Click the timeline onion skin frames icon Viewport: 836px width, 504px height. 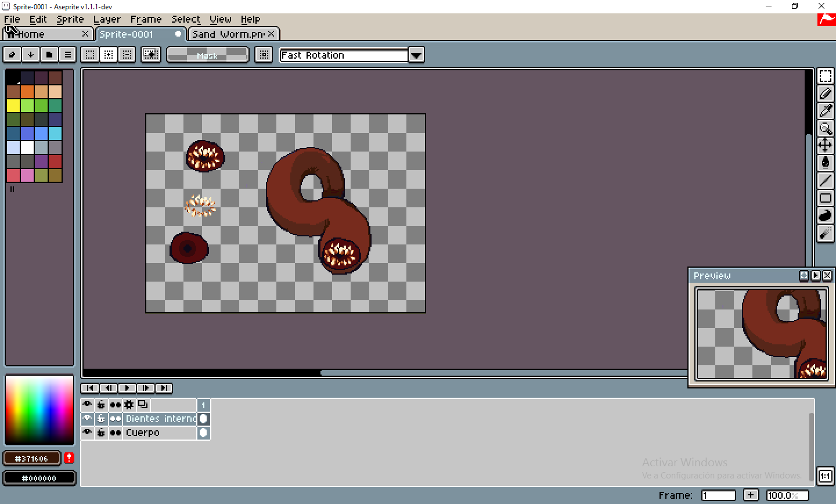point(143,405)
